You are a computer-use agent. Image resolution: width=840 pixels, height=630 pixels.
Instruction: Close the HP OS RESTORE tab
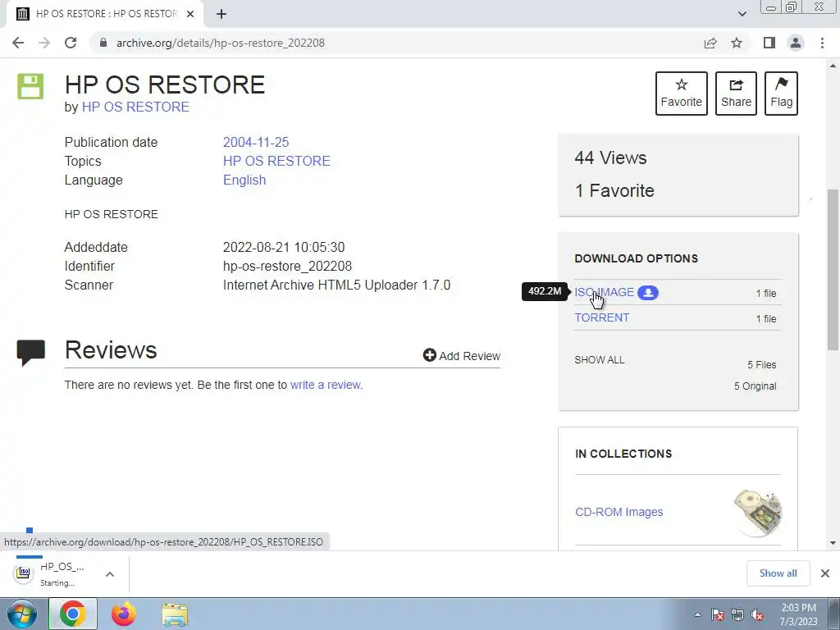(190, 14)
